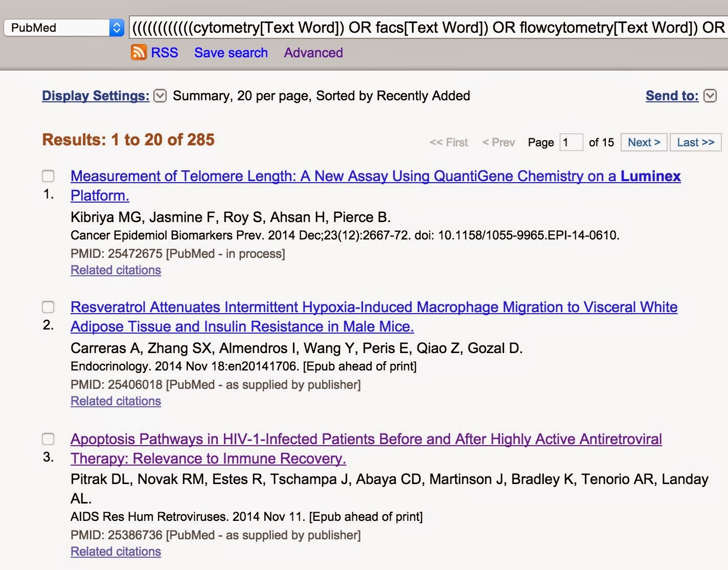Check the box for result 1
The image size is (728, 570).
click(48, 176)
